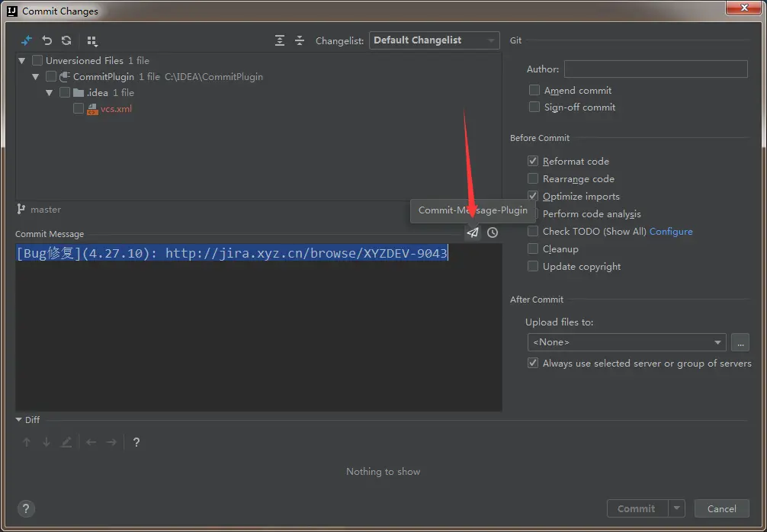Click the IntelliJ IDEA logo in the title bar
Screen dimensions: 767x532
(12, 10)
